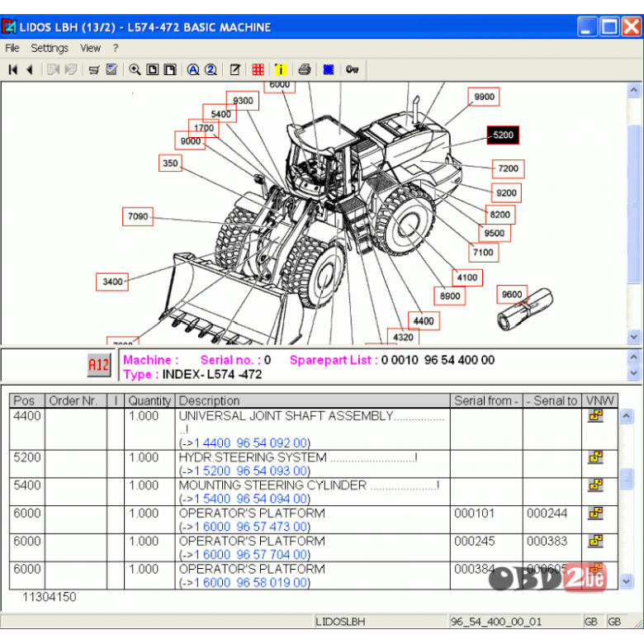Select the 9900 diagram callout
The image size is (644, 644).
coord(484,97)
